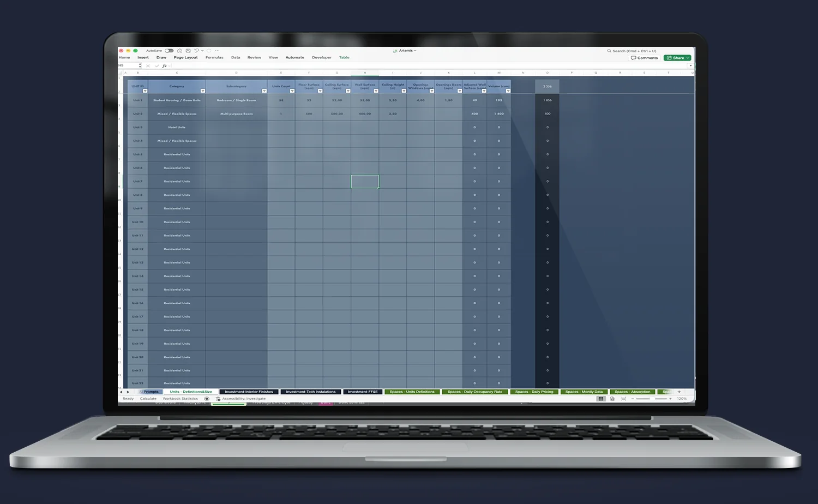Select the total cell showing 2 356
This screenshot has width=818, height=504.
[547, 86]
